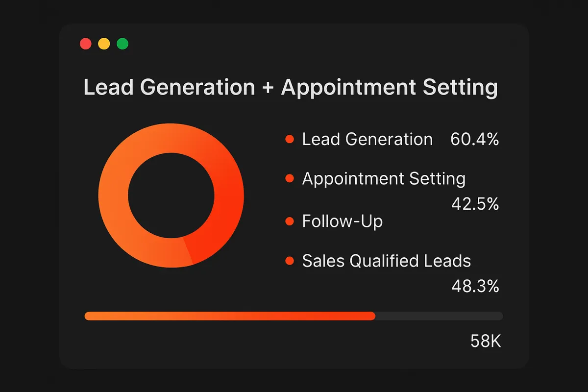588x392 pixels.
Task: Click the red window dot
Action: [86, 44]
